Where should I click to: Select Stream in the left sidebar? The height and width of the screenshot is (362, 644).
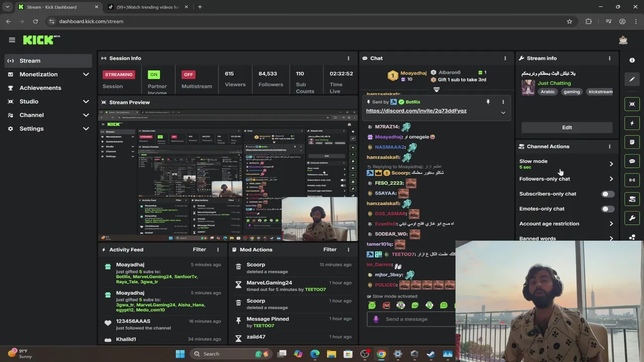pos(48,61)
